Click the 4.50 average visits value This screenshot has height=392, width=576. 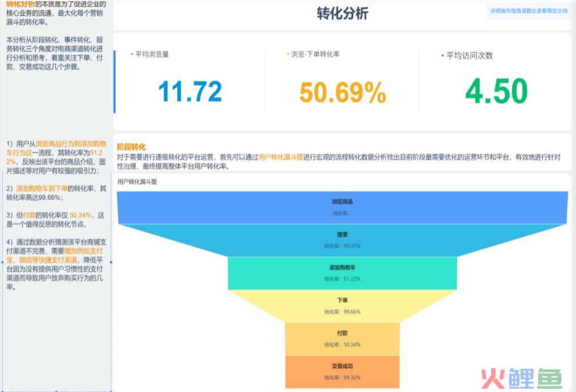pos(496,91)
